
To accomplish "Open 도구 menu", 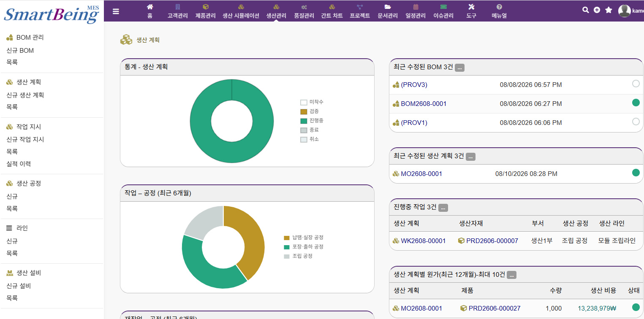I will tap(471, 11).
